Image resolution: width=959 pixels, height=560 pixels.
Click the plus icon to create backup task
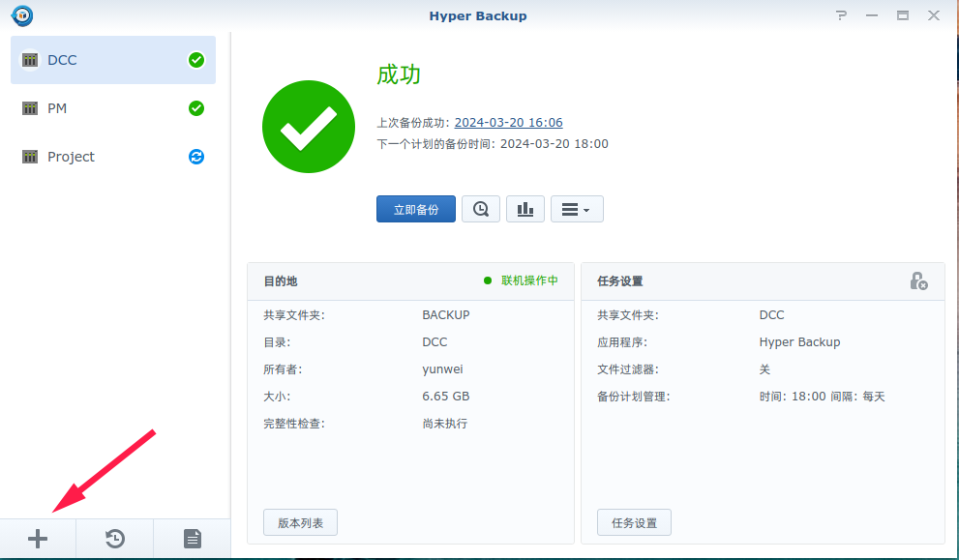tap(38, 539)
